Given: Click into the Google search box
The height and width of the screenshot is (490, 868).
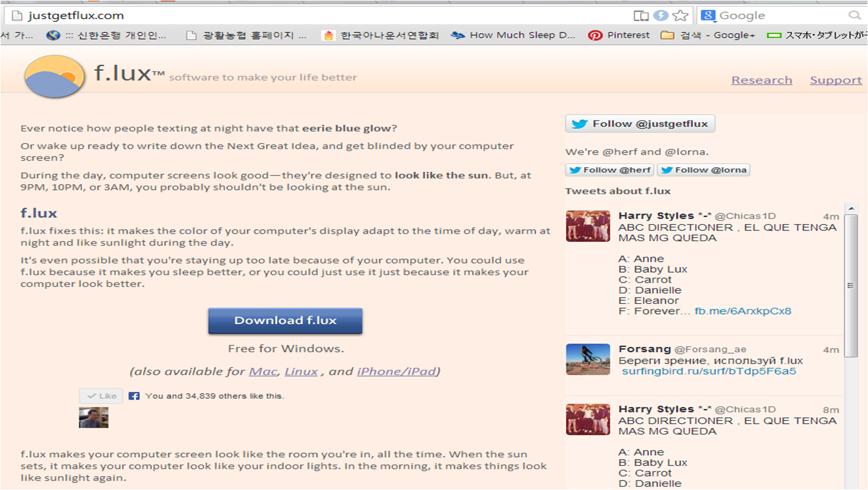Looking at the screenshot, I should point(782,16).
